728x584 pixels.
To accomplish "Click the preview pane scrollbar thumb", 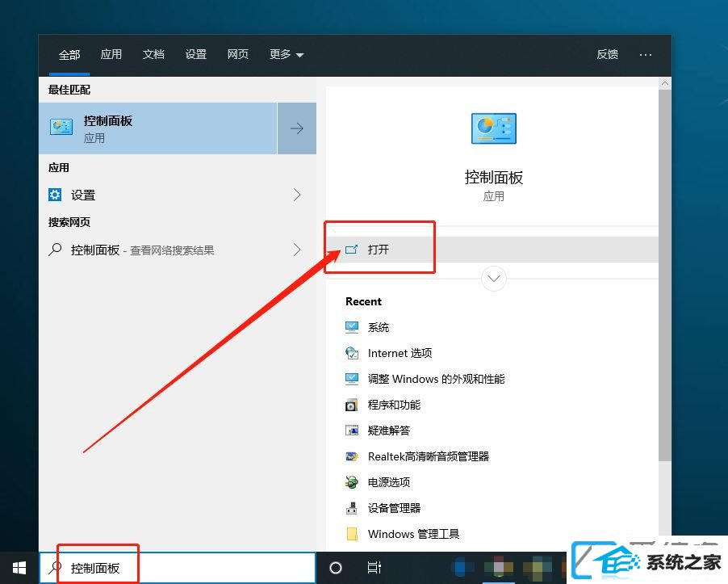I will 665,275.
